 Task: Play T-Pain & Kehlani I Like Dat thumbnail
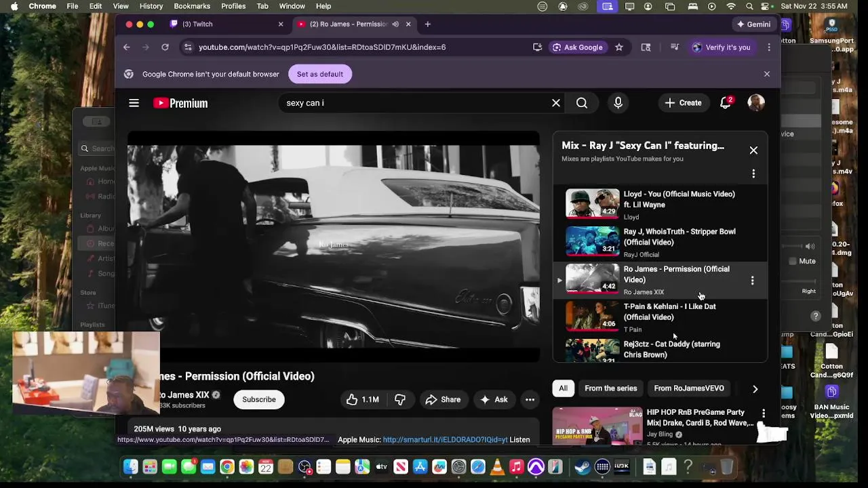click(x=593, y=317)
